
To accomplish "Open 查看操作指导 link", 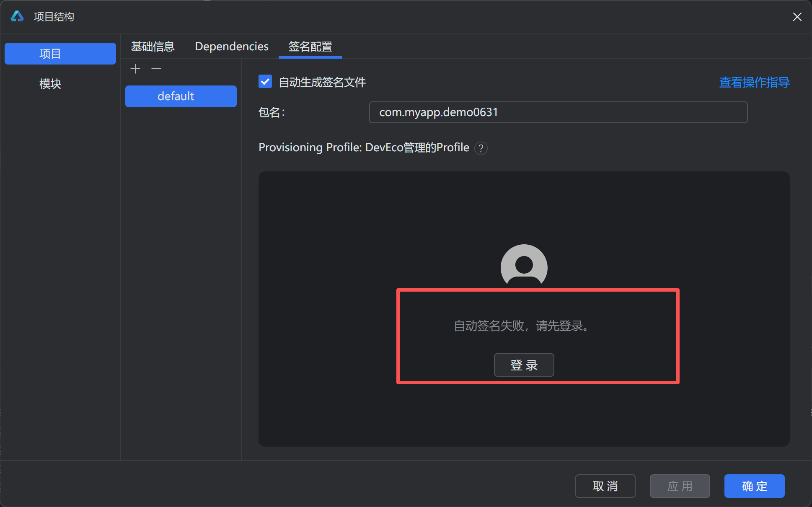I will [754, 82].
